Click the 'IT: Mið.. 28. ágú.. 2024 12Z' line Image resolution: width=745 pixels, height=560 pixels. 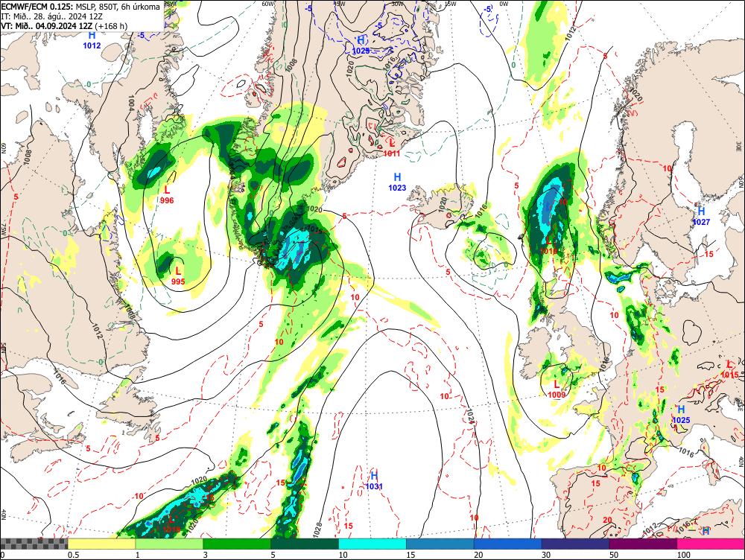[51, 16]
